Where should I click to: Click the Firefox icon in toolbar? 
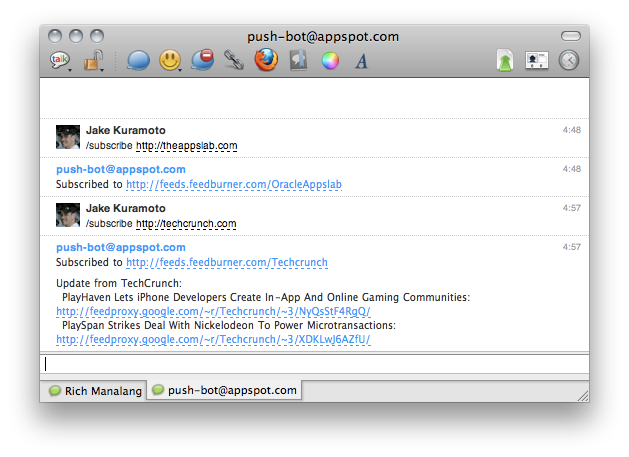(x=266, y=60)
